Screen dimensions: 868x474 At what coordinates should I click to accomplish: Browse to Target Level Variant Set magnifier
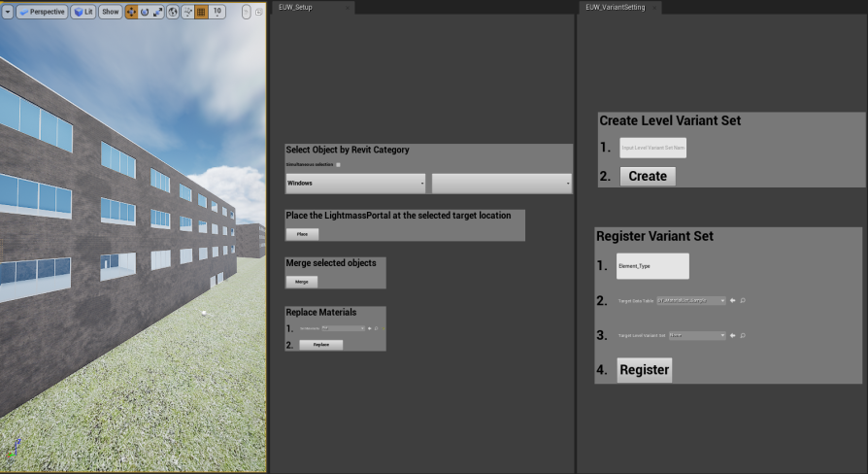743,335
